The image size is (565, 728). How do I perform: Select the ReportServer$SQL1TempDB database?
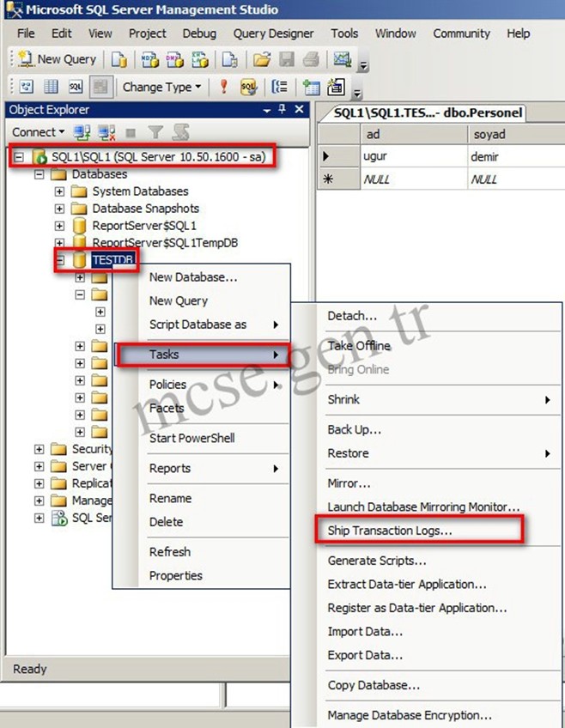coord(165,242)
